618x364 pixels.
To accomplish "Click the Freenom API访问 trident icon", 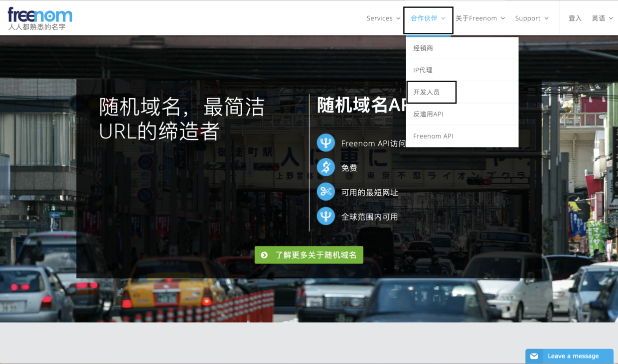I will 326,143.
